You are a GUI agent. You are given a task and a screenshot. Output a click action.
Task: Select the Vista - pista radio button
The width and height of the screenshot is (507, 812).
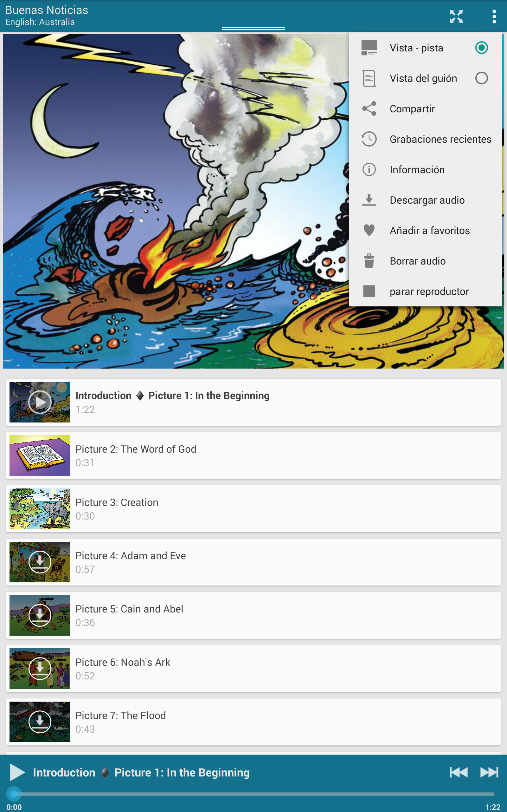tap(481, 48)
